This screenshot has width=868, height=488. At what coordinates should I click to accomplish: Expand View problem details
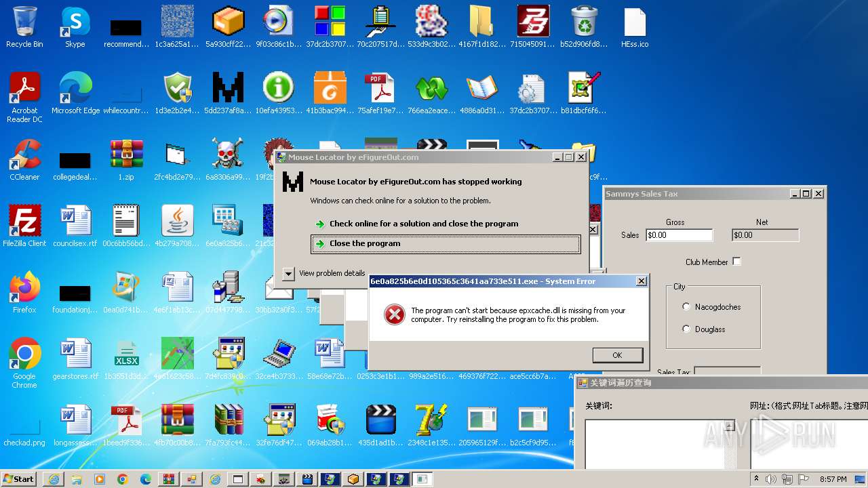pos(288,273)
